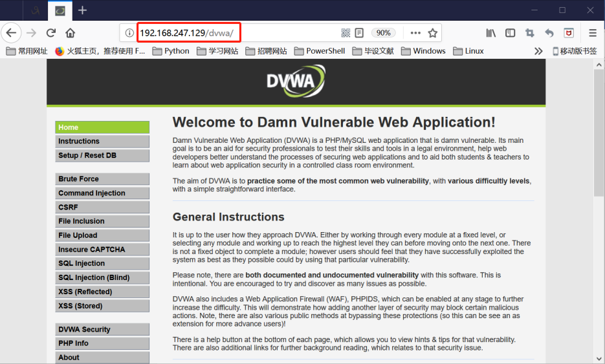Open a new tab with plus button
The image size is (605, 364).
click(82, 10)
